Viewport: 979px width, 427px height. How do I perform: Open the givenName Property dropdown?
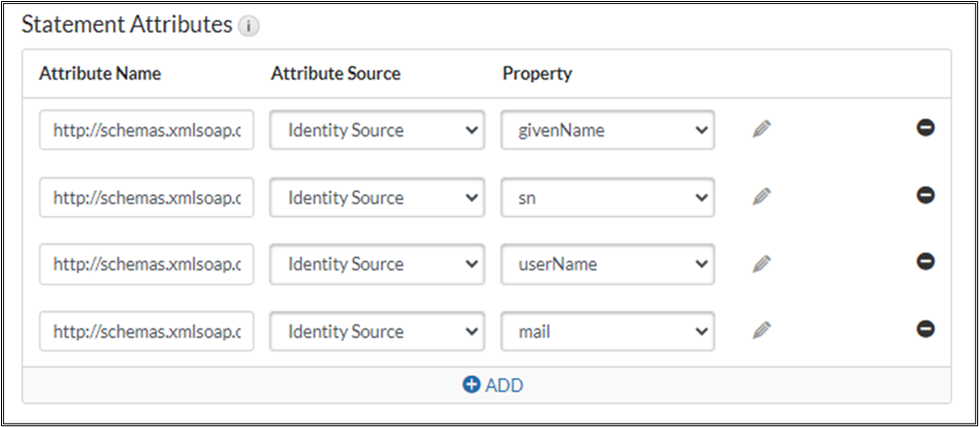(607, 130)
